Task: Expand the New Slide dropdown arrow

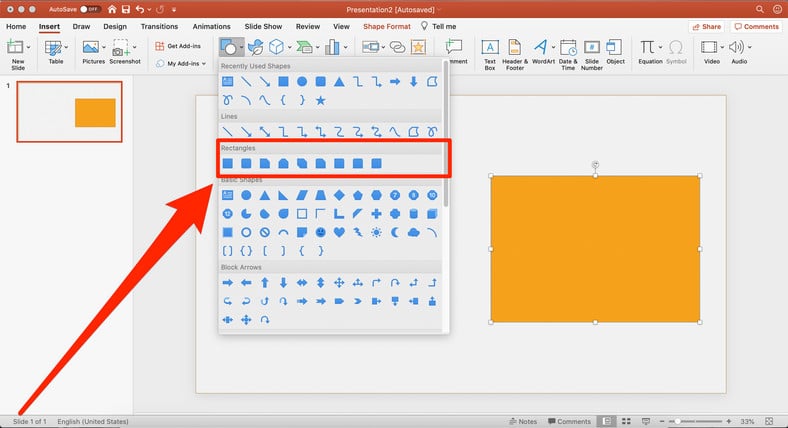Action: point(29,47)
